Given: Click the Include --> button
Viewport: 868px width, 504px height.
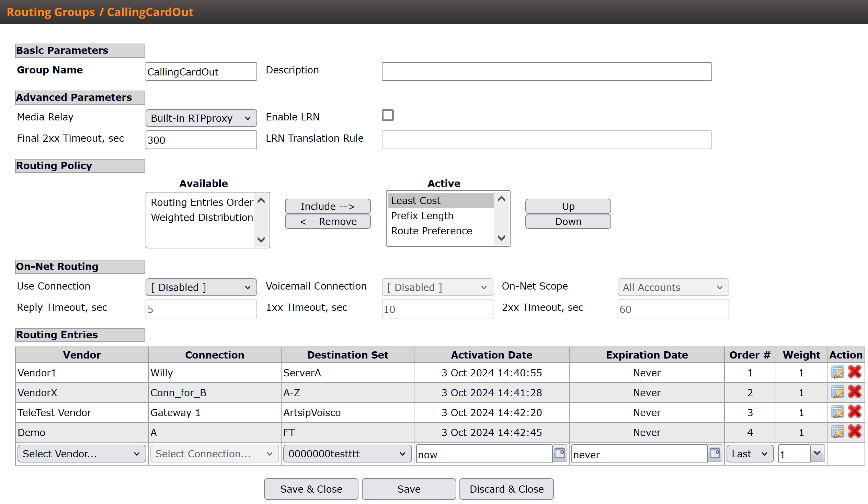Looking at the screenshot, I should pyautogui.click(x=328, y=206).
